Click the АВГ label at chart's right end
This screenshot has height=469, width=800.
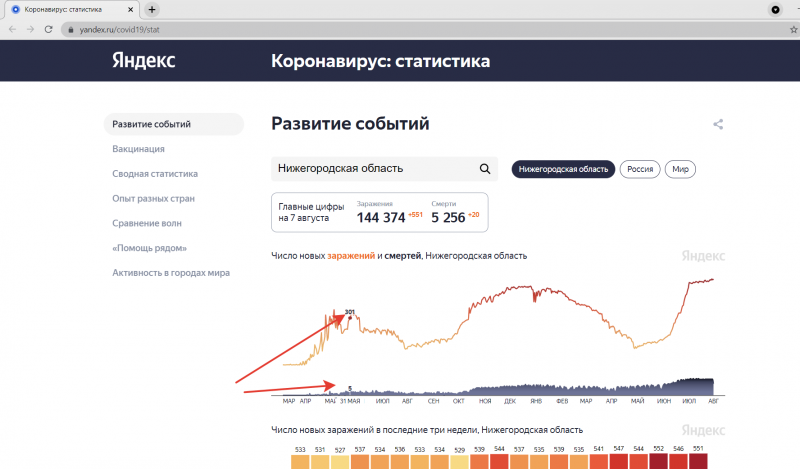tap(713, 401)
